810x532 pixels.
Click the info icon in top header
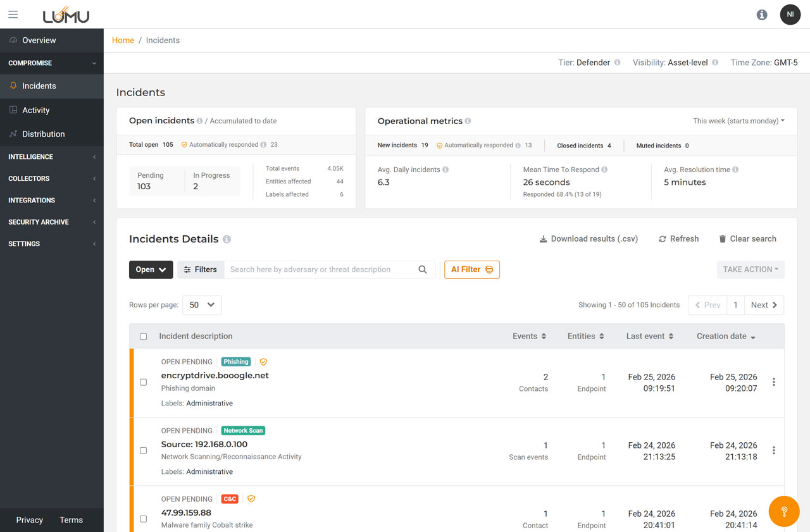[762, 15]
